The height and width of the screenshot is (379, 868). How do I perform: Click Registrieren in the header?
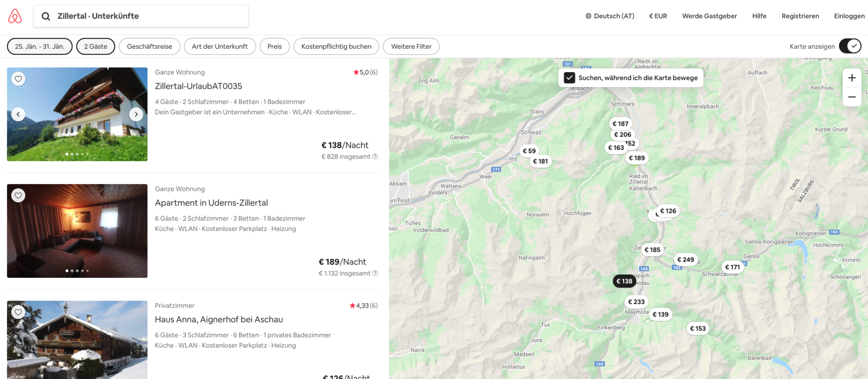tap(800, 16)
